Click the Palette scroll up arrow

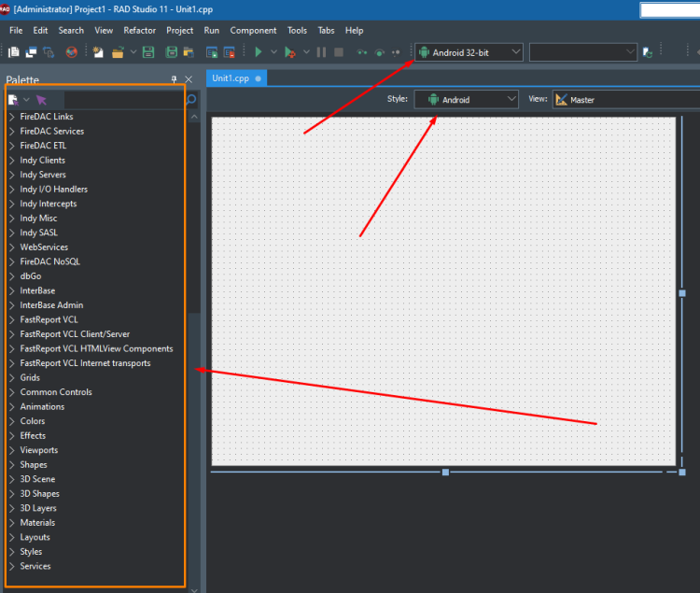[x=194, y=117]
